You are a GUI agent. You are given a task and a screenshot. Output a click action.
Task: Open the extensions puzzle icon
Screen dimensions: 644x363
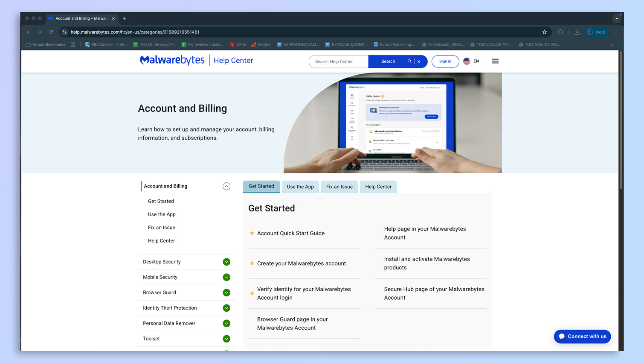(x=560, y=32)
